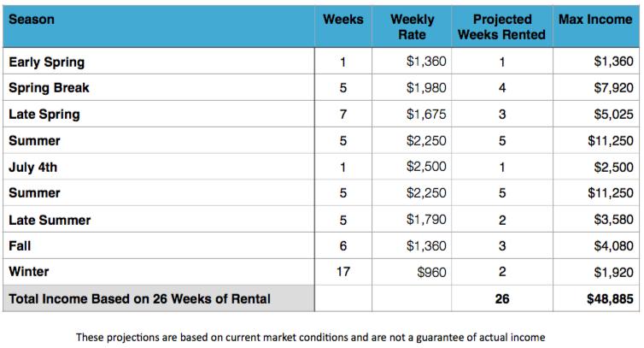
Task: Select the $1,980 Spring Break weekly rate
Action: click(x=427, y=88)
